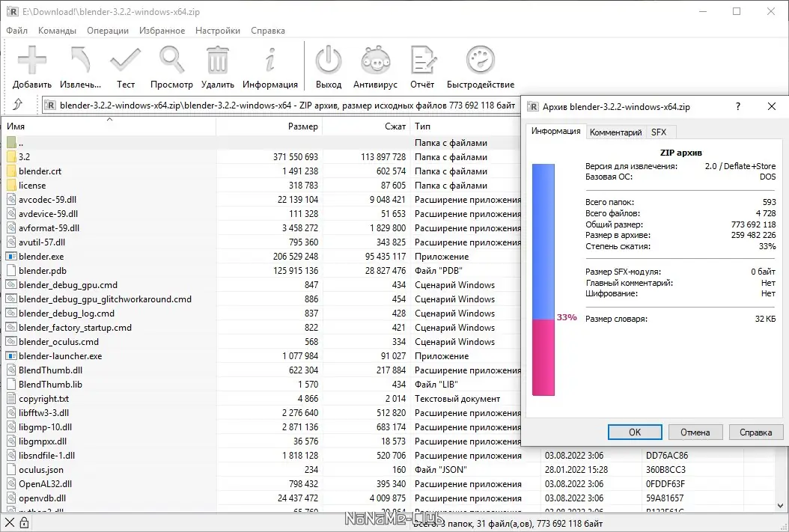Select openvdb.dll file

coord(42,498)
